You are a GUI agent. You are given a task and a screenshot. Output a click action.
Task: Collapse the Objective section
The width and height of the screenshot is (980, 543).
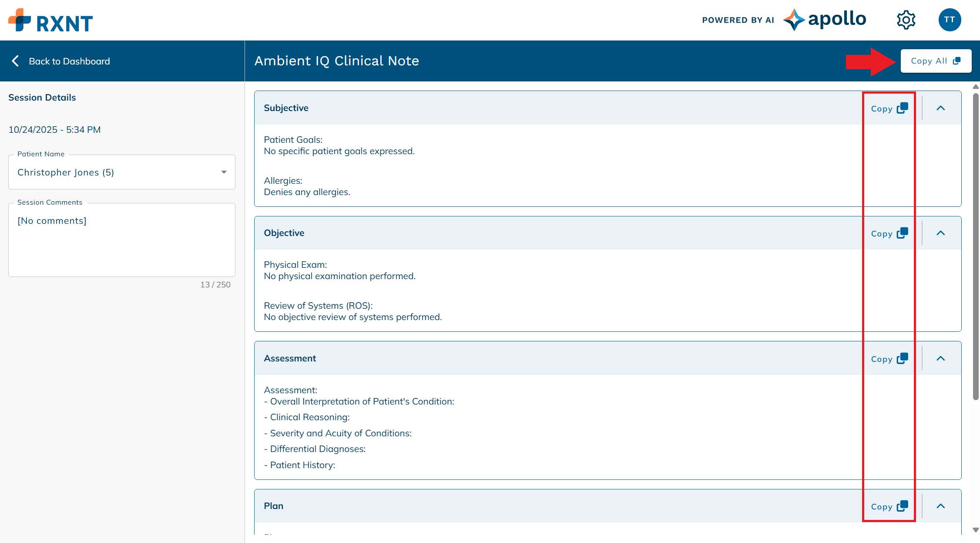[940, 233]
